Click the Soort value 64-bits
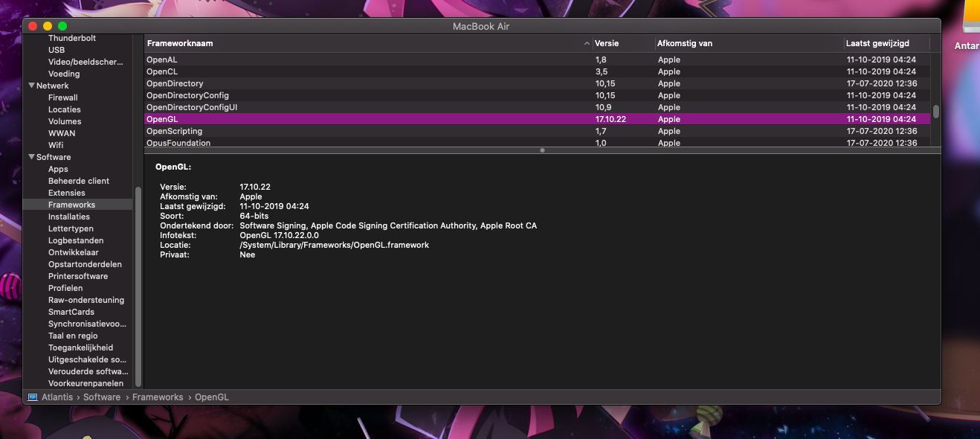The image size is (980, 439). pos(254,216)
